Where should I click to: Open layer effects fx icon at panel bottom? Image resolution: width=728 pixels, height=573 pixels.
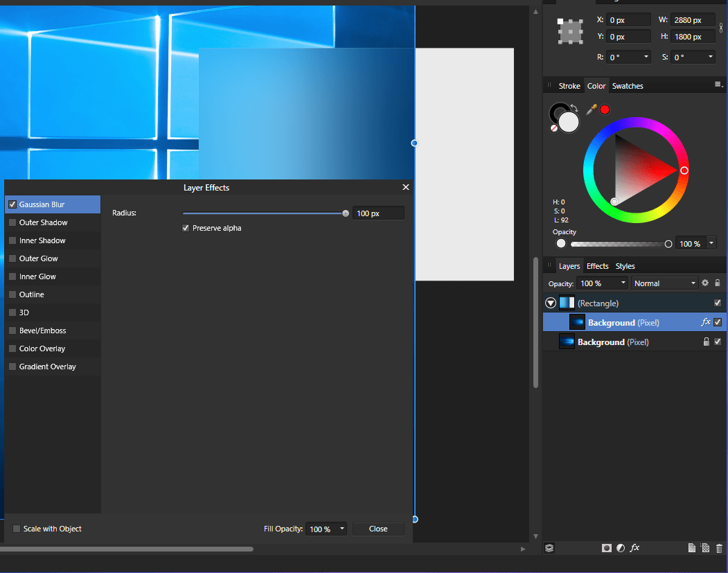click(634, 548)
